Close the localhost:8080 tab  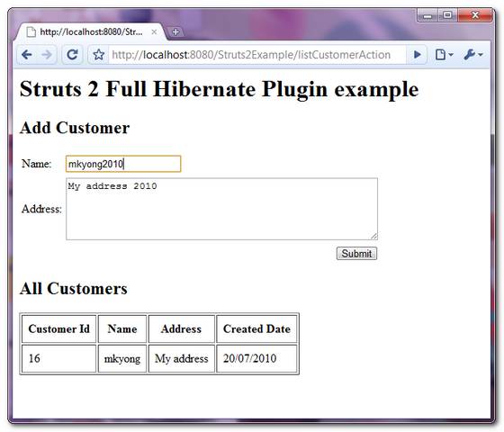tap(154, 31)
